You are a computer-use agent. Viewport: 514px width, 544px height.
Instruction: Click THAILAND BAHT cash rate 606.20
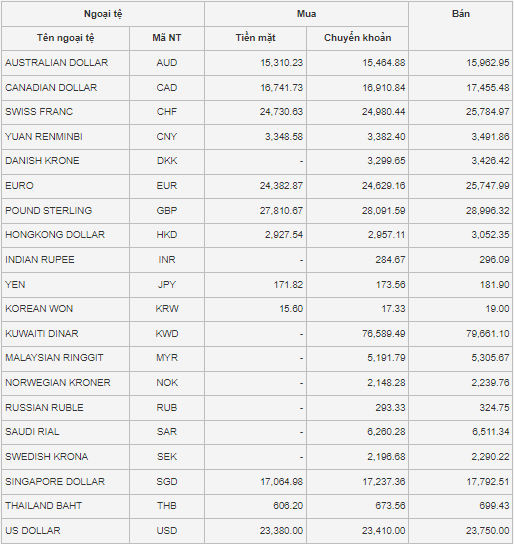point(288,506)
